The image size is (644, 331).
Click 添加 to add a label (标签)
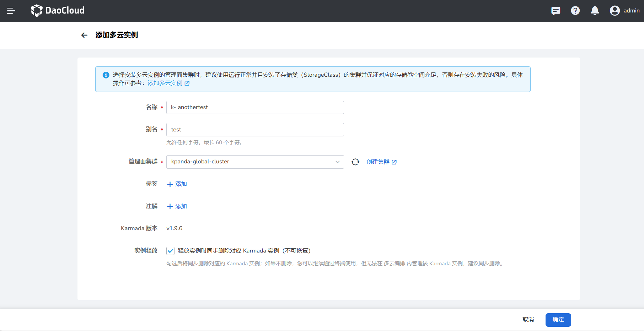(177, 184)
